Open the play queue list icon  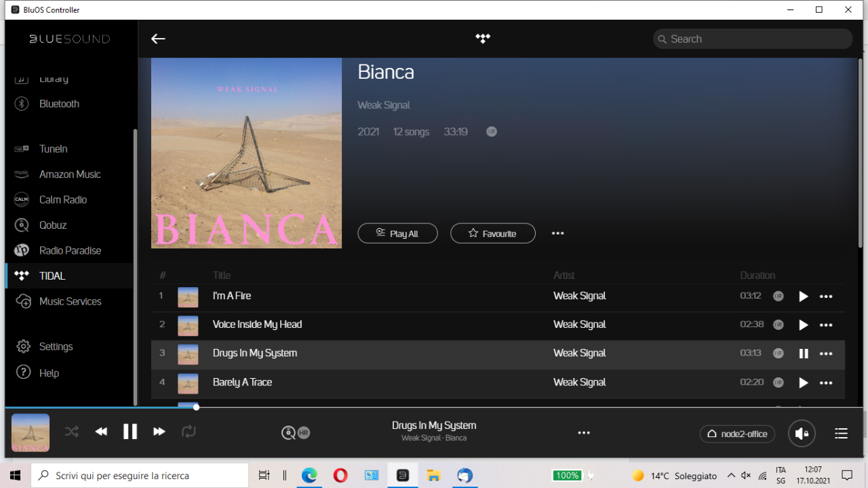click(x=841, y=433)
